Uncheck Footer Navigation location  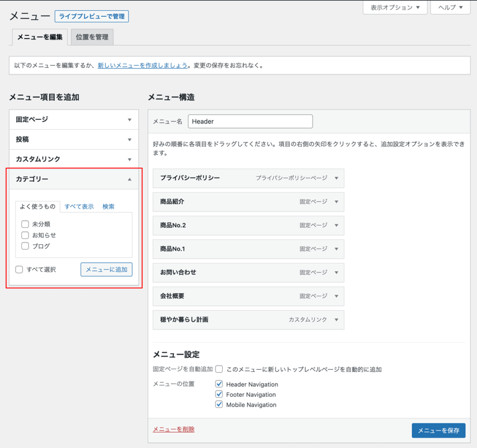pyautogui.click(x=219, y=394)
